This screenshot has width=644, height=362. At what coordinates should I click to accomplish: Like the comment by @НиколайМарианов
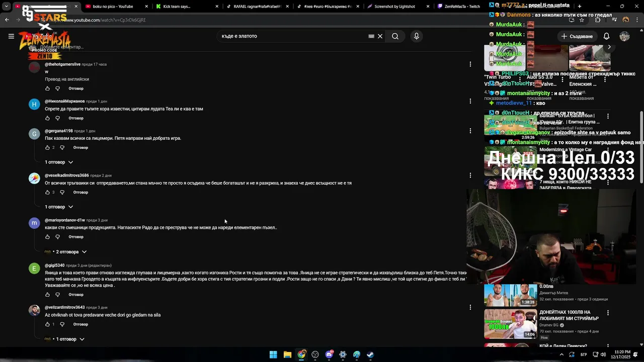click(48, 118)
